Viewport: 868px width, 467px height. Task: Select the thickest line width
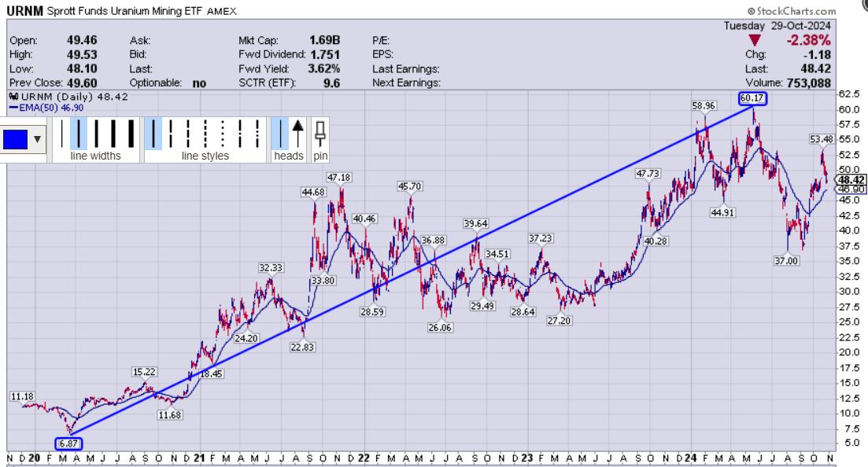[131, 134]
